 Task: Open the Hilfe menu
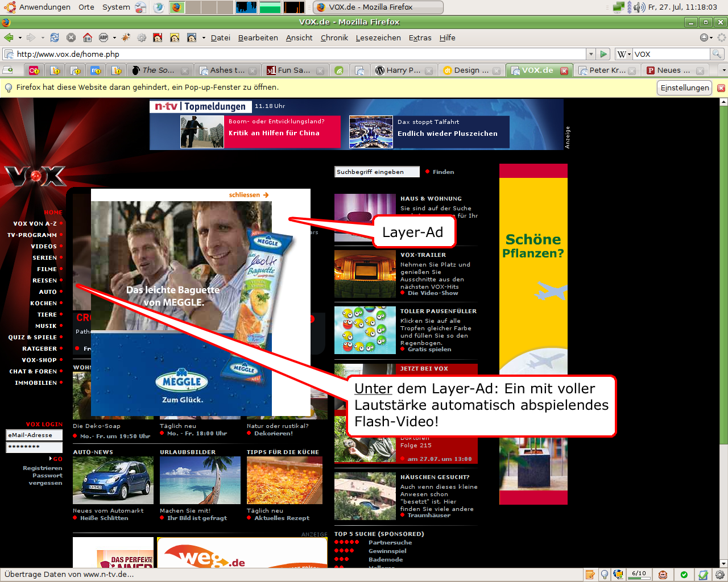point(447,38)
